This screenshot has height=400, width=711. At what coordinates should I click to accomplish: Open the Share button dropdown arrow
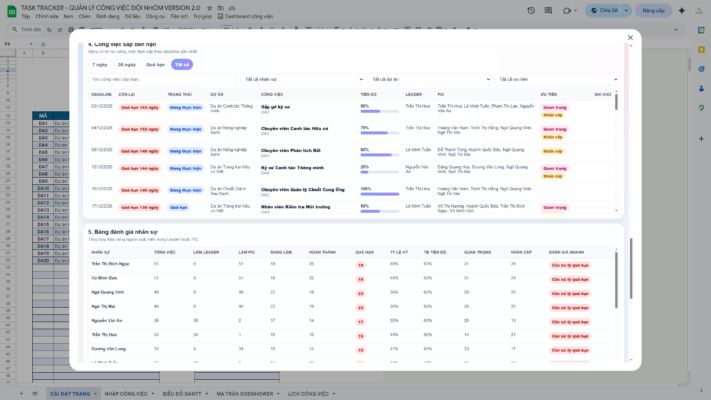[x=626, y=10]
